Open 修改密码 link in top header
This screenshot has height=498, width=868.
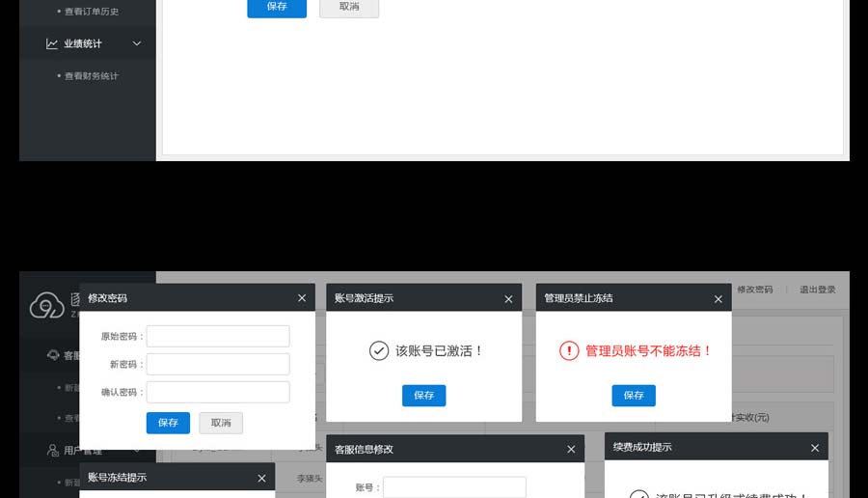pyautogui.click(x=755, y=290)
